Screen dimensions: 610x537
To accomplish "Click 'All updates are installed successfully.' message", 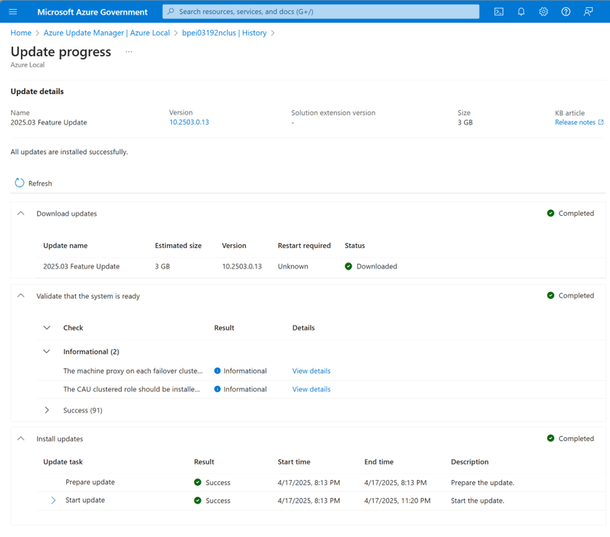I will [69, 152].
